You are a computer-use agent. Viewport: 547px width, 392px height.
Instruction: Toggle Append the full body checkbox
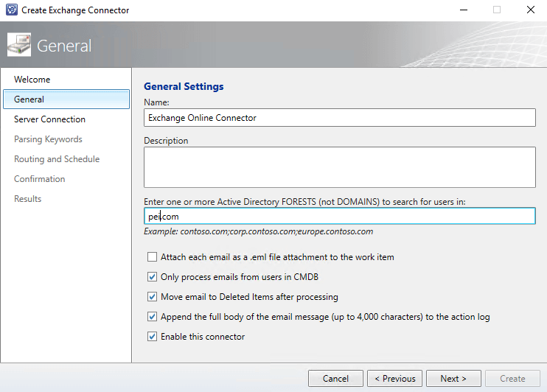point(152,317)
